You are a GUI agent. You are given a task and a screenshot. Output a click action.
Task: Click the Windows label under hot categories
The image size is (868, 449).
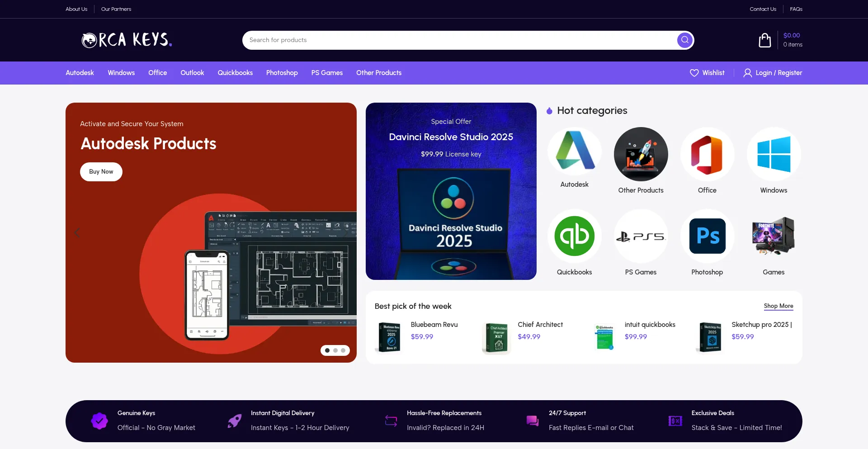tap(774, 190)
